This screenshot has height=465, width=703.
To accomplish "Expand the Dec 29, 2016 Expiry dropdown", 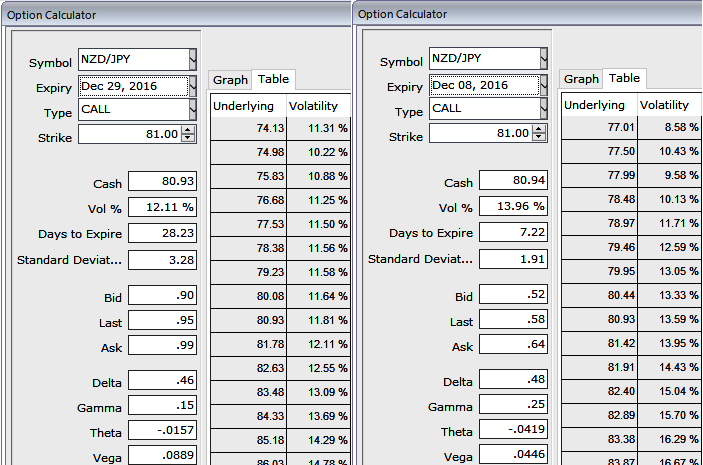I will [193, 87].
